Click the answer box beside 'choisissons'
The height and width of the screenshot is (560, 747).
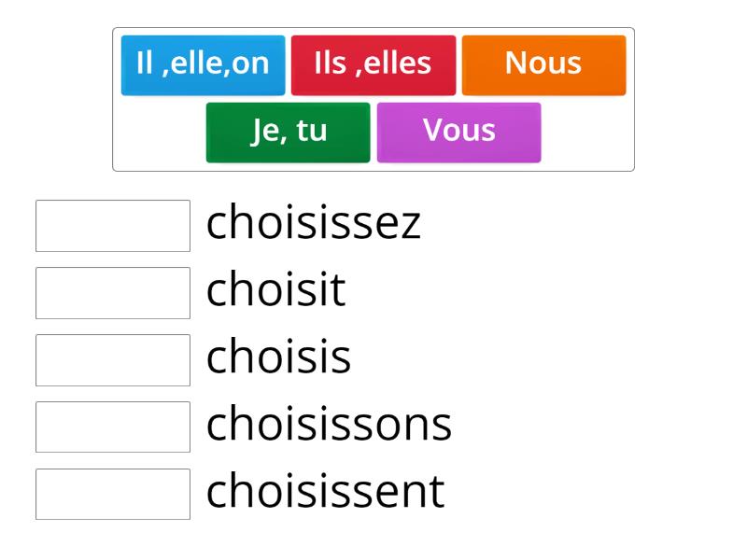(112, 427)
